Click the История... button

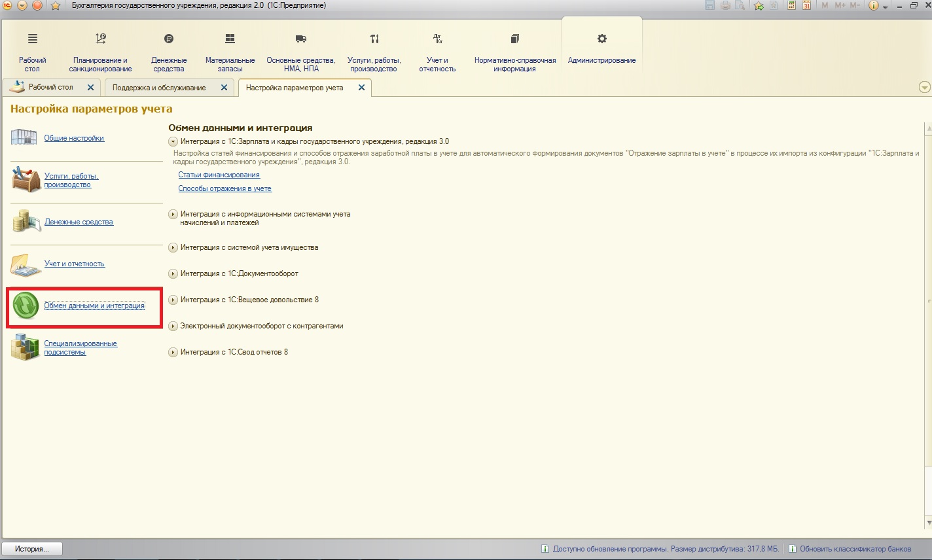[x=32, y=549]
